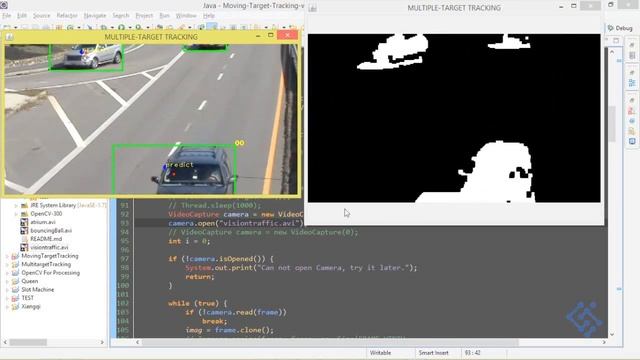
Task: Select the visiontraffic.avi label
Action: pos(49,247)
